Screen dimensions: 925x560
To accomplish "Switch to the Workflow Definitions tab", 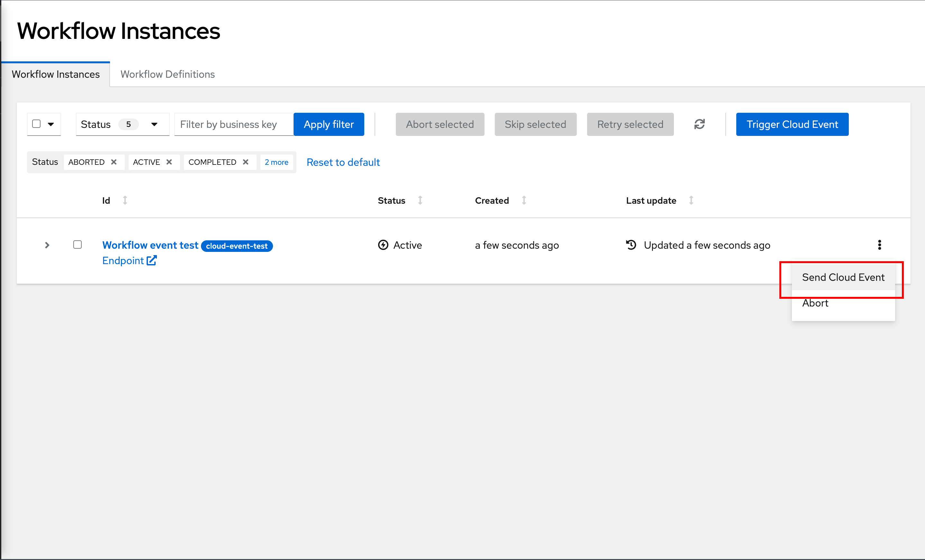I will click(167, 74).
